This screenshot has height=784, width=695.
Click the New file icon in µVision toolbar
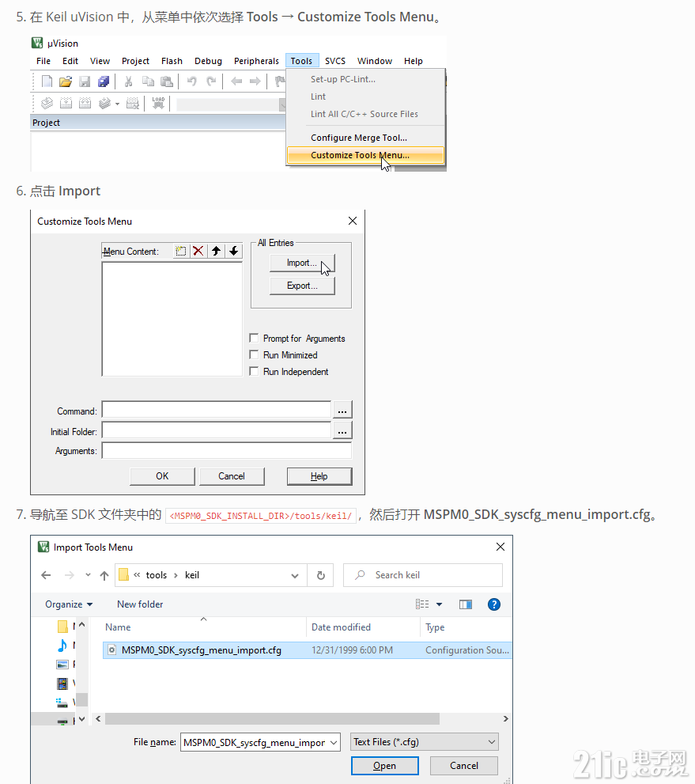[47, 81]
